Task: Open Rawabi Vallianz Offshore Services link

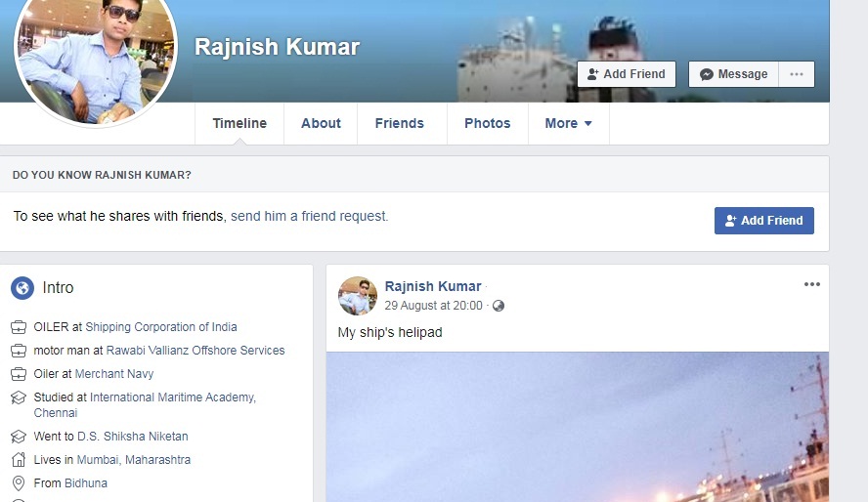Action: coord(195,351)
